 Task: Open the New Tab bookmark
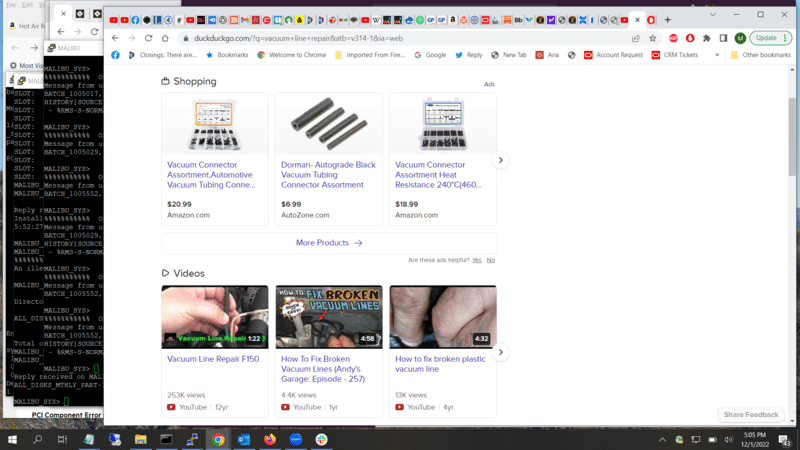point(509,55)
